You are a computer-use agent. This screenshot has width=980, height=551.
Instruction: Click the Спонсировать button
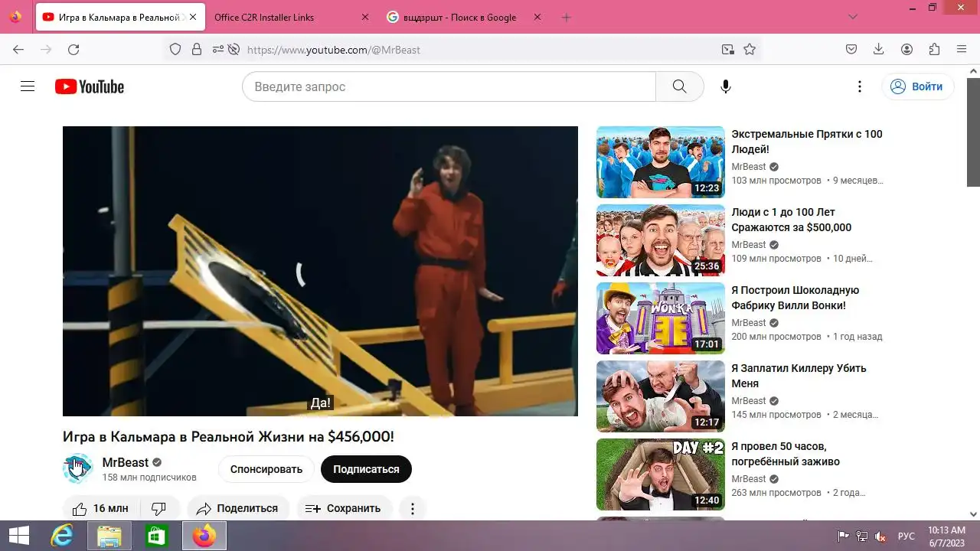point(266,469)
